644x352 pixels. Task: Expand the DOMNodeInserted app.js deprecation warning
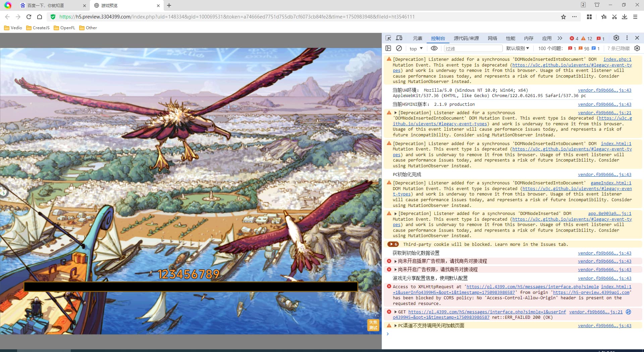pyautogui.click(x=395, y=214)
